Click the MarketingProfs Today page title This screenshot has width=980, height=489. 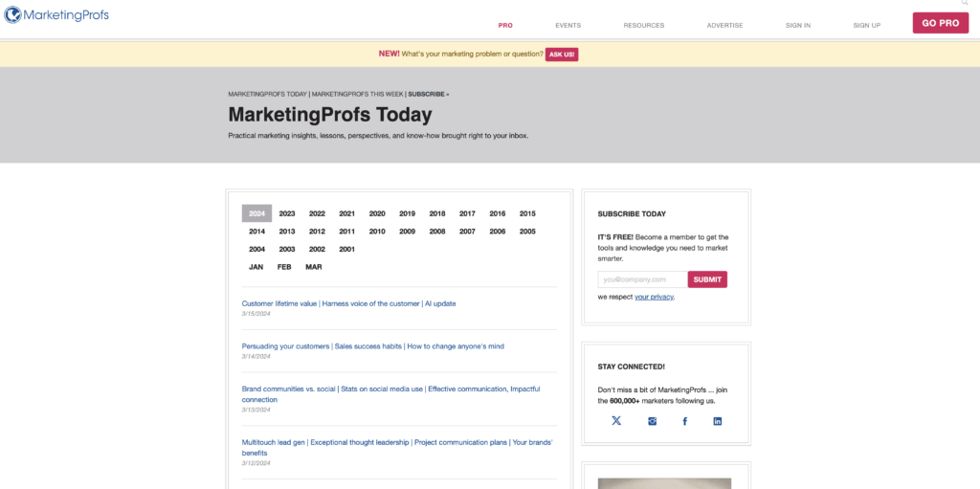click(330, 115)
